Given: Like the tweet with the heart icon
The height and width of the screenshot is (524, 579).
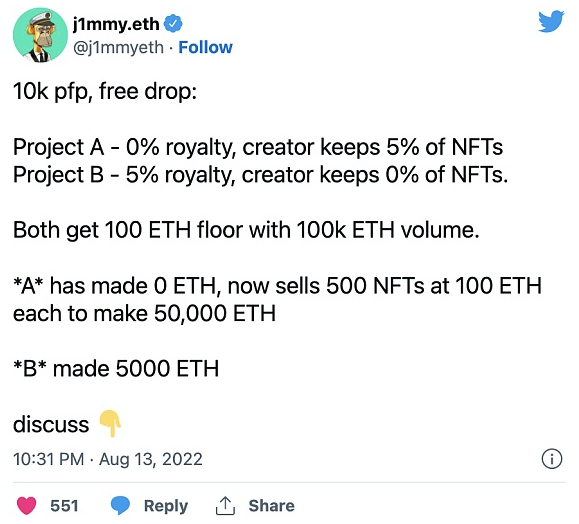Looking at the screenshot, I should [x=27, y=506].
